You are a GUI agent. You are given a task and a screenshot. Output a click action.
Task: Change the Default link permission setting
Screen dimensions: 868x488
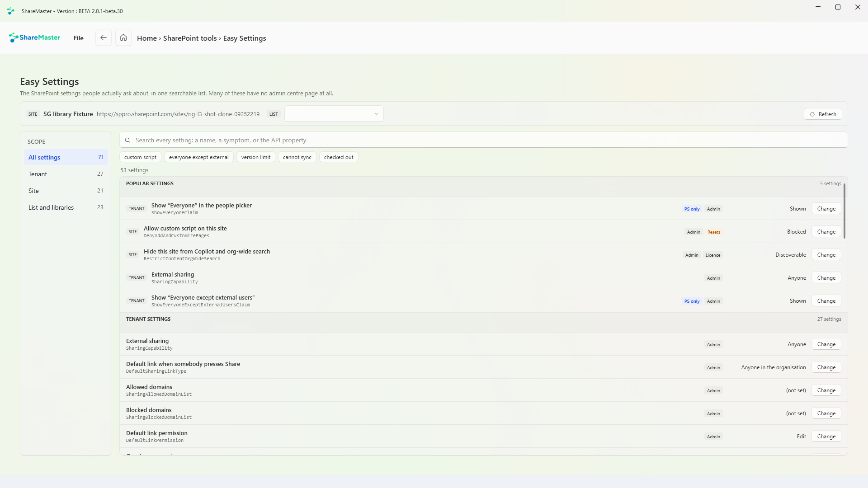tap(826, 436)
